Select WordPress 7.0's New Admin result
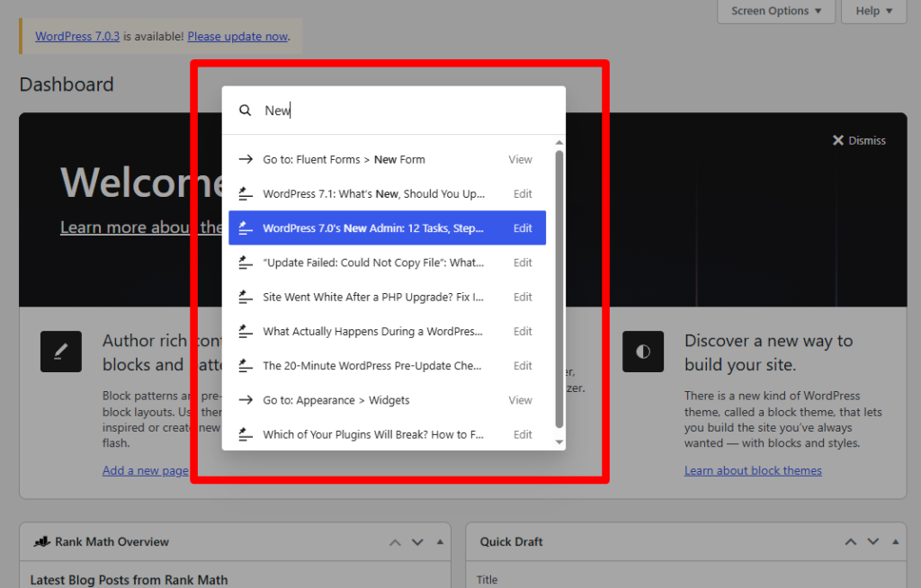The image size is (921, 588). pyautogui.click(x=387, y=227)
